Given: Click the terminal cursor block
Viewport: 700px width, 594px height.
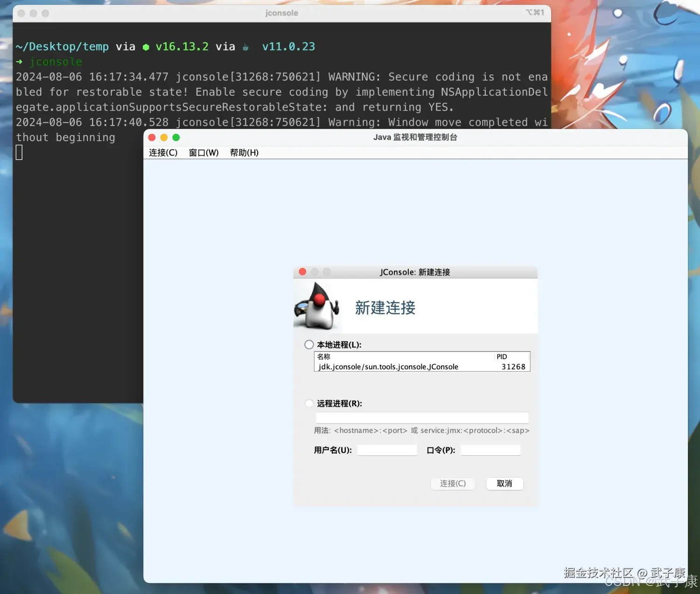Looking at the screenshot, I should (x=19, y=152).
